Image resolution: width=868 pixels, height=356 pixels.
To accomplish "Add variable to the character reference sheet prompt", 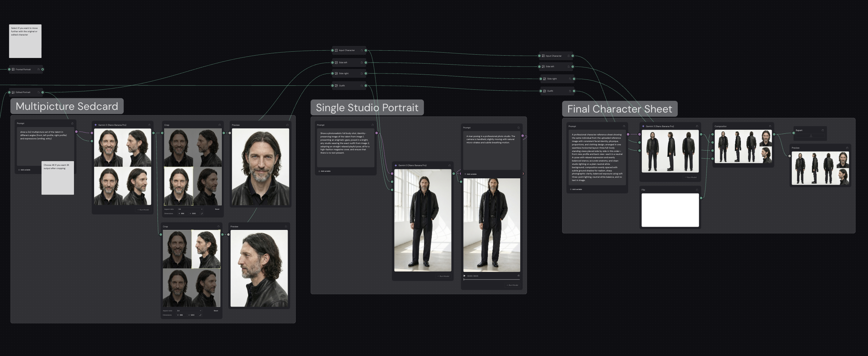I will tap(576, 189).
